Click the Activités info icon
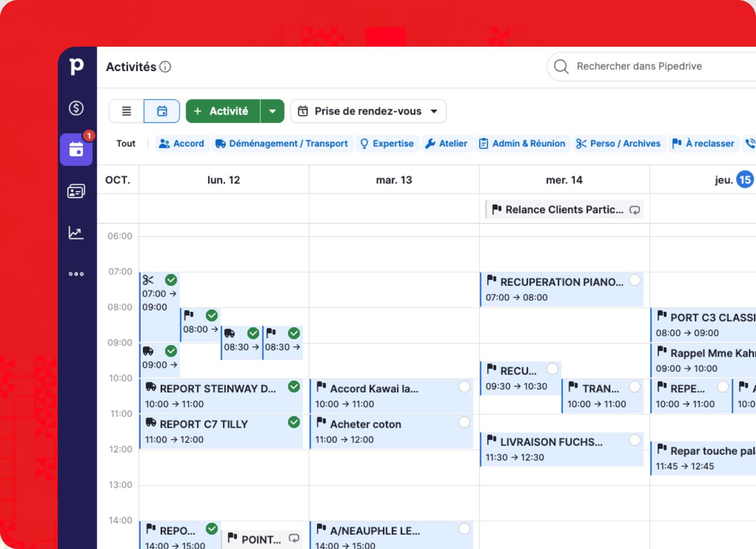The height and width of the screenshot is (549, 756). (165, 67)
